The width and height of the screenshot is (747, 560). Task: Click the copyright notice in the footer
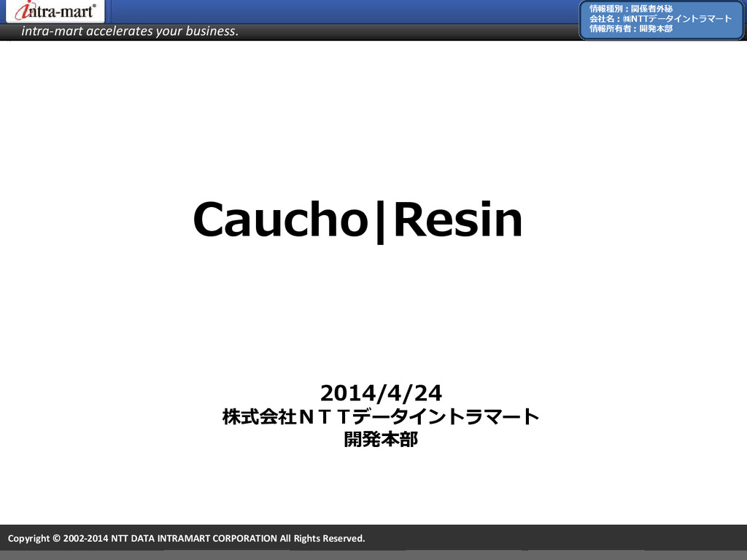(186, 539)
